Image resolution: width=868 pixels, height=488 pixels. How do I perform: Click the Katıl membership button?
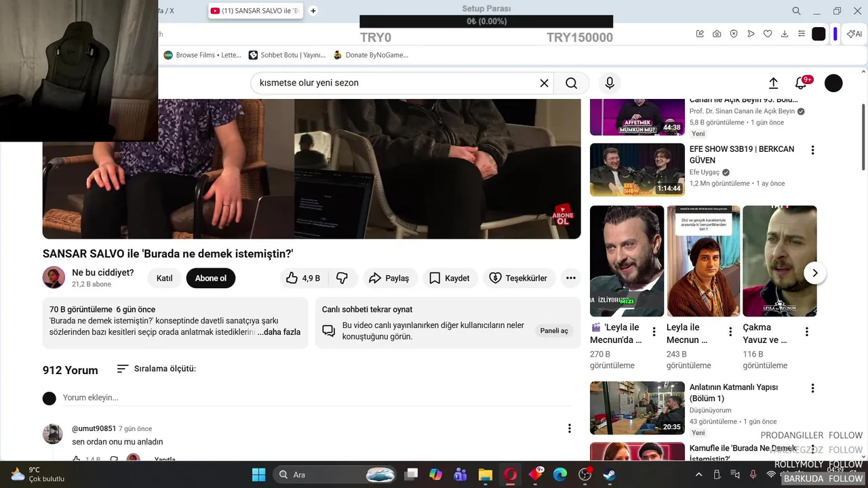point(164,278)
